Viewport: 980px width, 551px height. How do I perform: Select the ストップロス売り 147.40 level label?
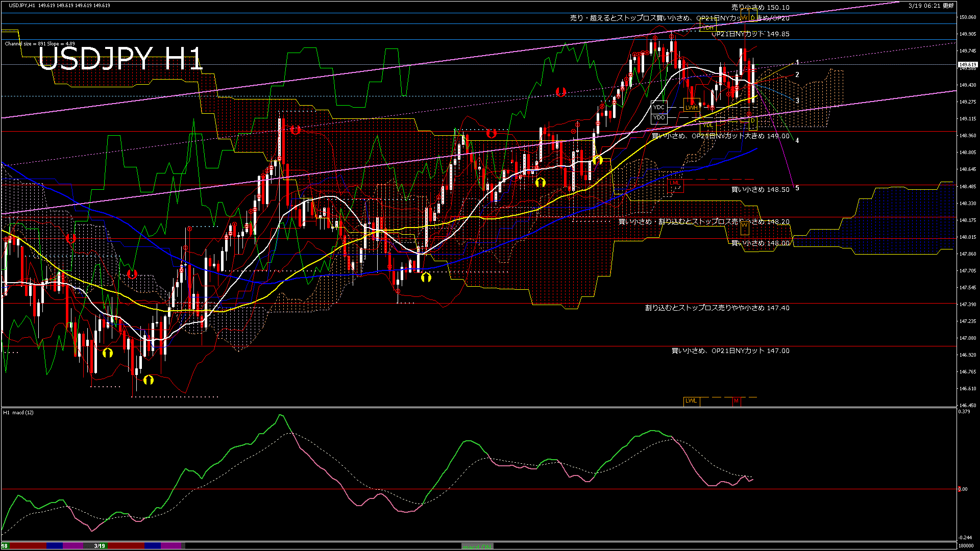click(717, 308)
